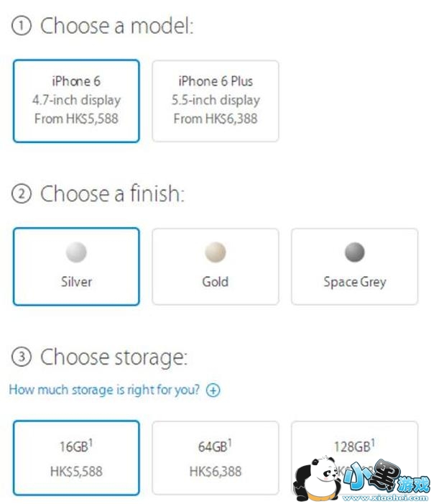Select the iPhone 6 model option
The width and height of the screenshot is (431, 504).
pyautogui.click(x=76, y=101)
